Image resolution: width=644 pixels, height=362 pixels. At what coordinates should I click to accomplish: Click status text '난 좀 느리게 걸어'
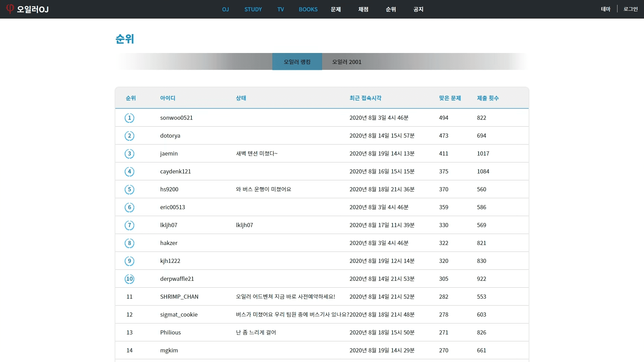[256, 332]
